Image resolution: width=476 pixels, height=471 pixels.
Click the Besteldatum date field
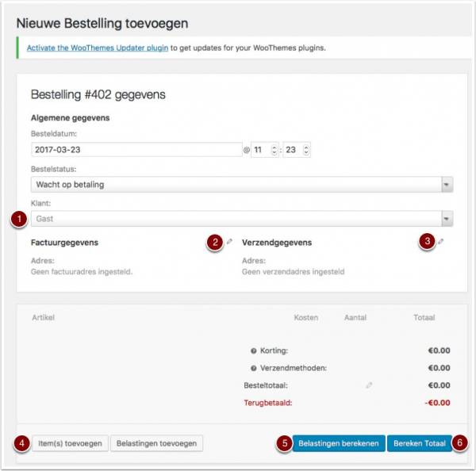(136, 150)
